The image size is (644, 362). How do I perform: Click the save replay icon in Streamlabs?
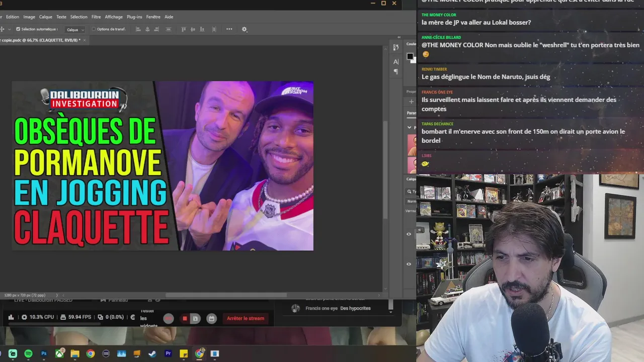[195, 318]
